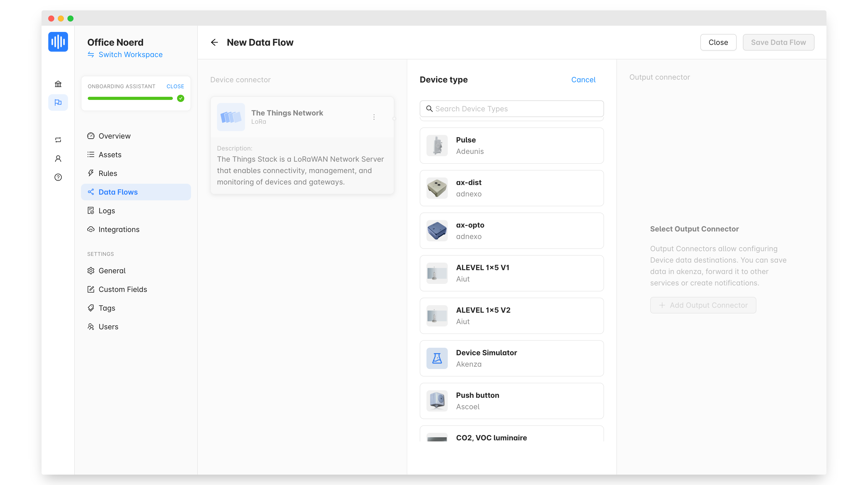
Task: Click the Switch Workspace link
Action: [130, 54]
